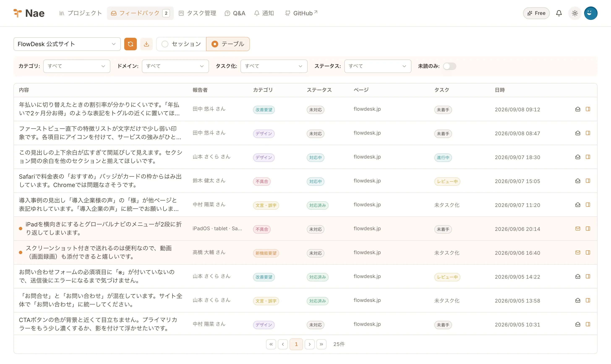Open the ドメイン filter dropdown
This screenshot has height=364, width=611.
pos(175,66)
